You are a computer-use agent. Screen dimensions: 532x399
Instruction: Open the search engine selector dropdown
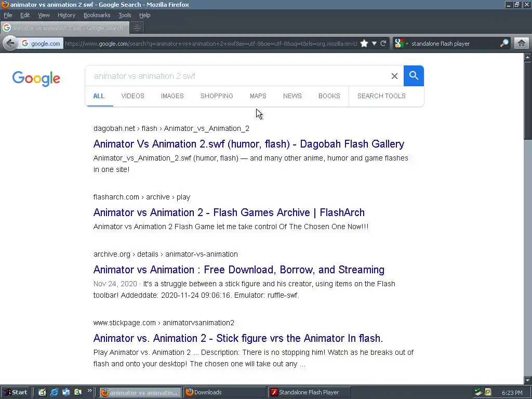pos(402,44)
